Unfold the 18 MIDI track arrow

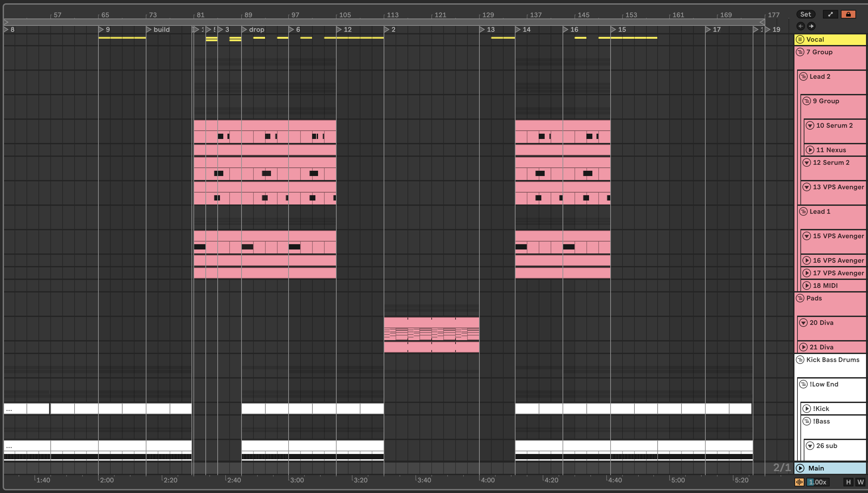(x=807, y=286)
